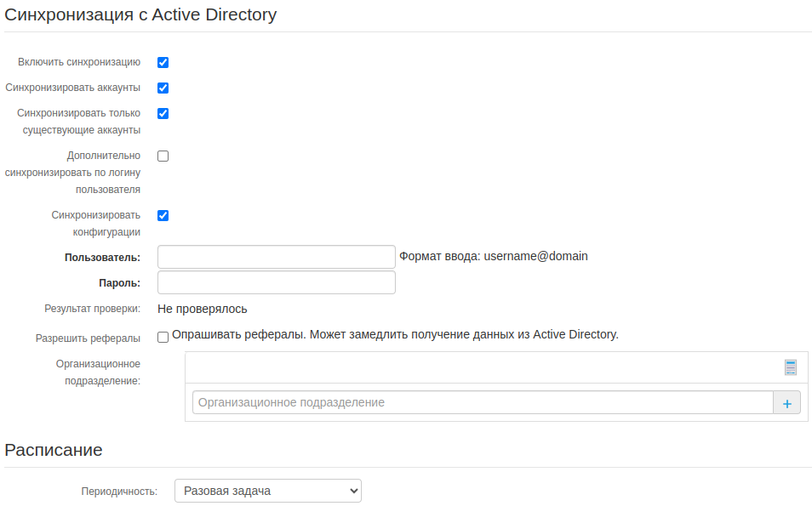The height and width of the screenshot is (506, 812).
Task: Uncheck 'Синхронизировать конфигурации'
Action: (x=163, y=215)
